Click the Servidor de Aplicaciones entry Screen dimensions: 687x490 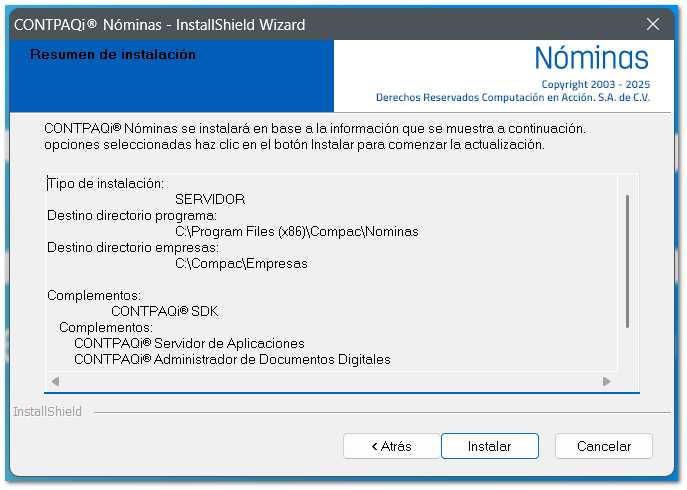pyautogui.click(x=189, y=343)
